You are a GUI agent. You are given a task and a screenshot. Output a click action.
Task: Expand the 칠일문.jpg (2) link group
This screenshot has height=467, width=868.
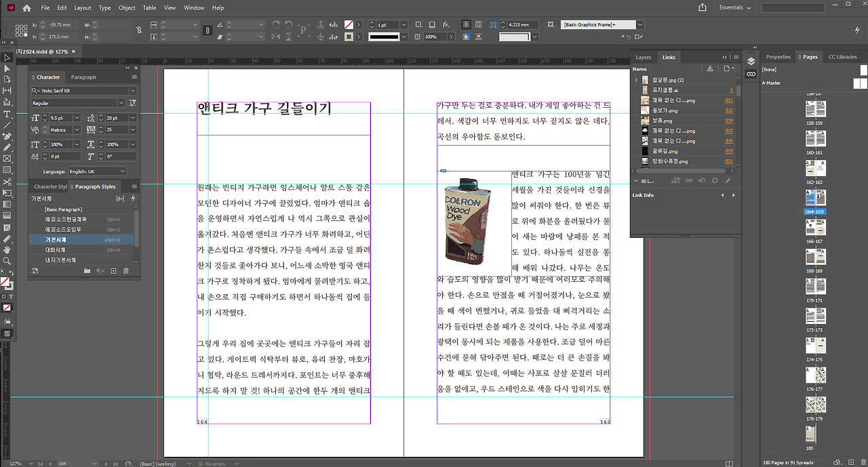coord(636,80)
